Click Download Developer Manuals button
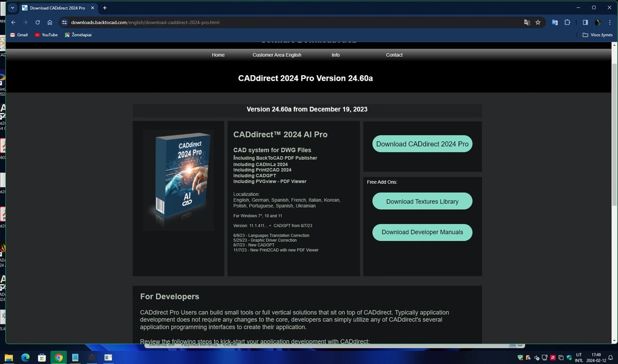Screen dimensions: 618x364 422,232
